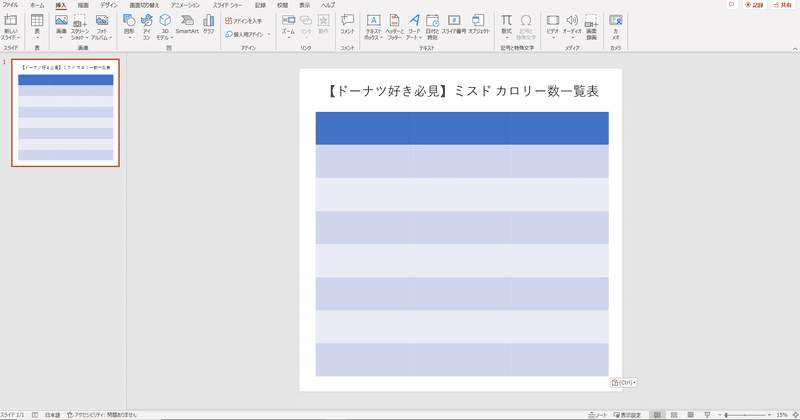
Task: Insert a video (ビデオ)
Action: click(x=553, y=27)
